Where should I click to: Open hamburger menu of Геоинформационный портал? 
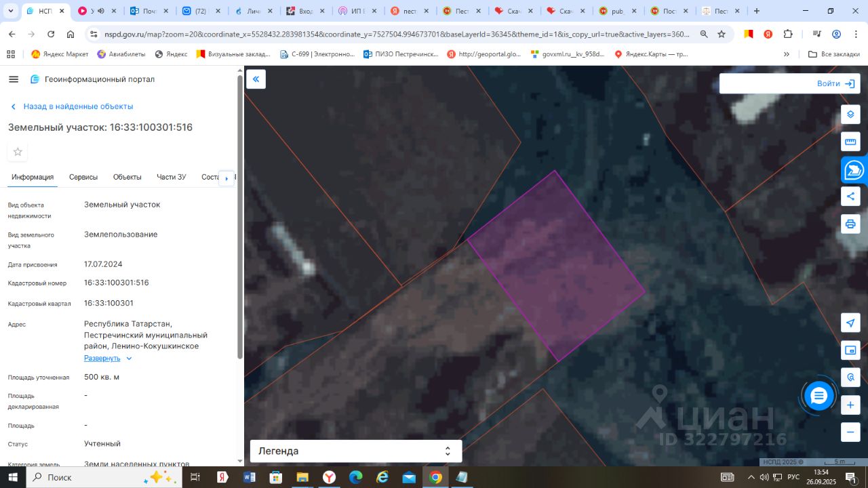[x=14, y=79]
